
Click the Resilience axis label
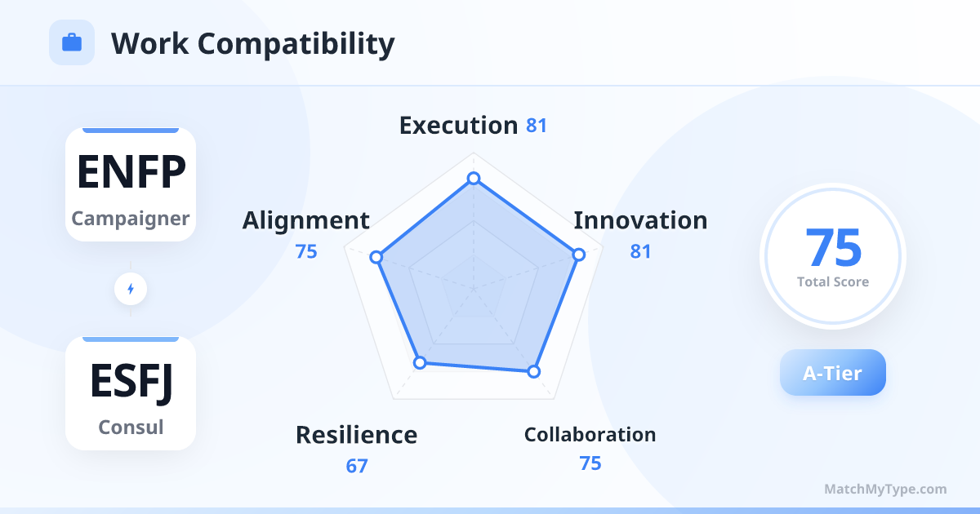356,435
